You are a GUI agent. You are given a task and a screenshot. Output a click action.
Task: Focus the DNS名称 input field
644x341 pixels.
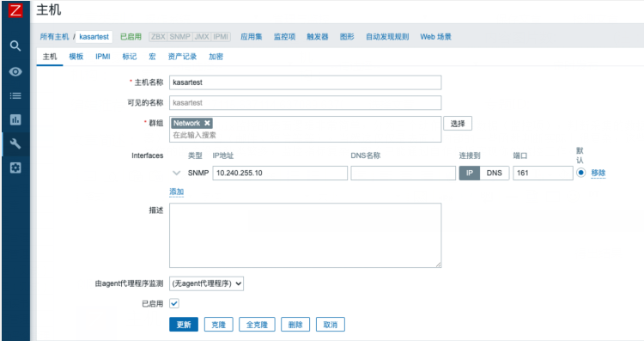coord(404,173)
